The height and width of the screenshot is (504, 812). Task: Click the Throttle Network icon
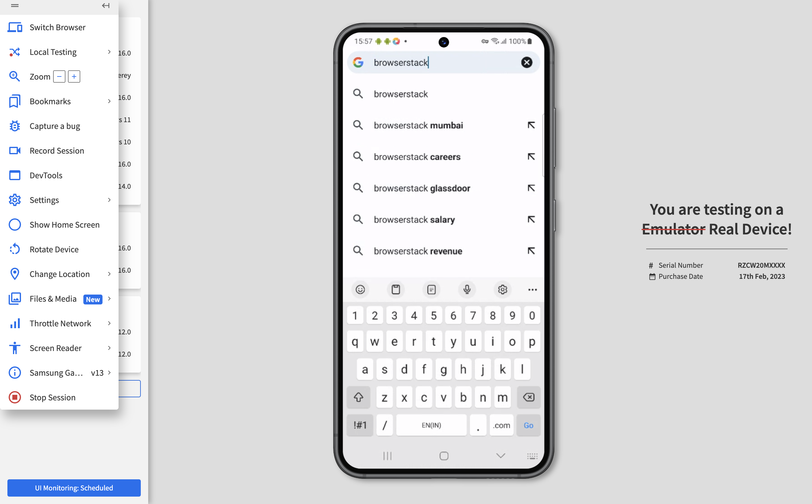(14, 324)
